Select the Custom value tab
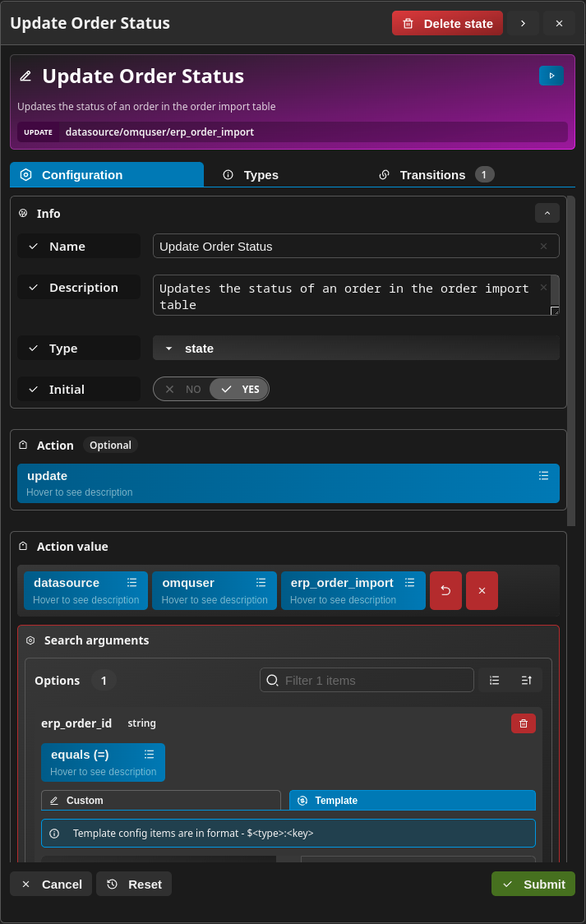This screenshot has width=586, height=924. tap(161, 800)
